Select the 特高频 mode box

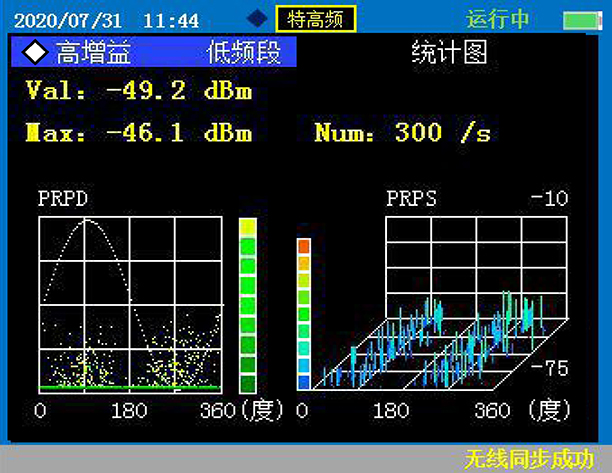point(315,19)
